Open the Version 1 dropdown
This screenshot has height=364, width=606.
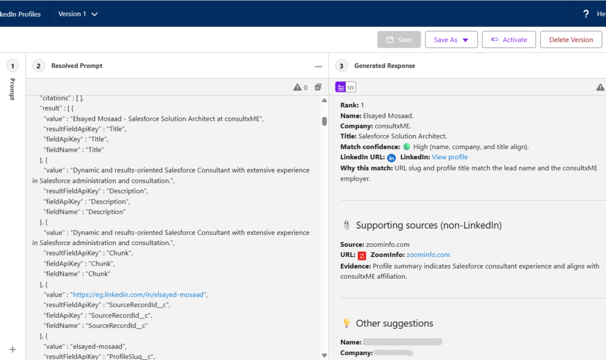click(78, 14)
